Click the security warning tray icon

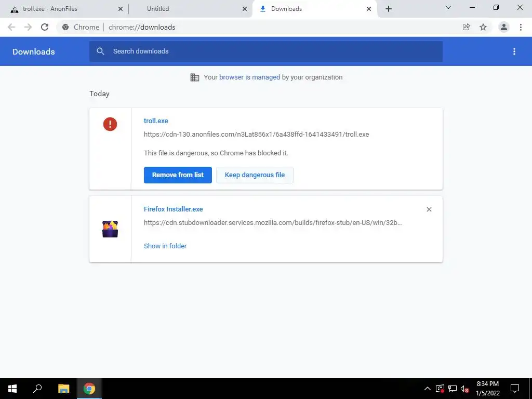coord(440,389)
